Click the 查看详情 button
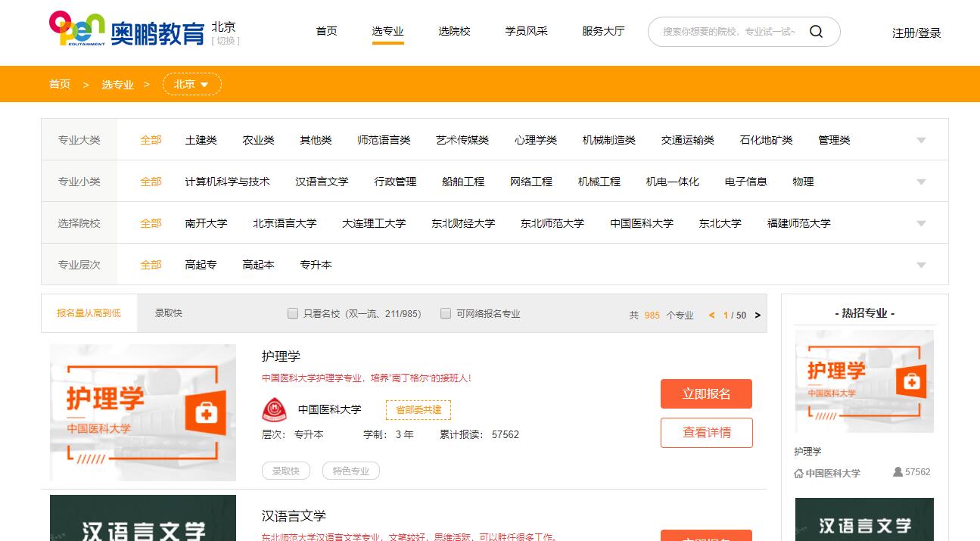This screenshot has width=980, height=541. tap(706, 433)
